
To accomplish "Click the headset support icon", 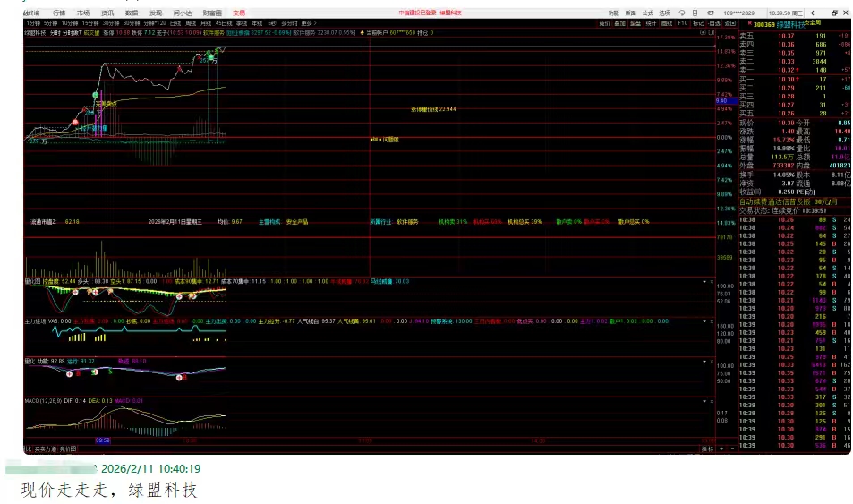I will 682,13.
